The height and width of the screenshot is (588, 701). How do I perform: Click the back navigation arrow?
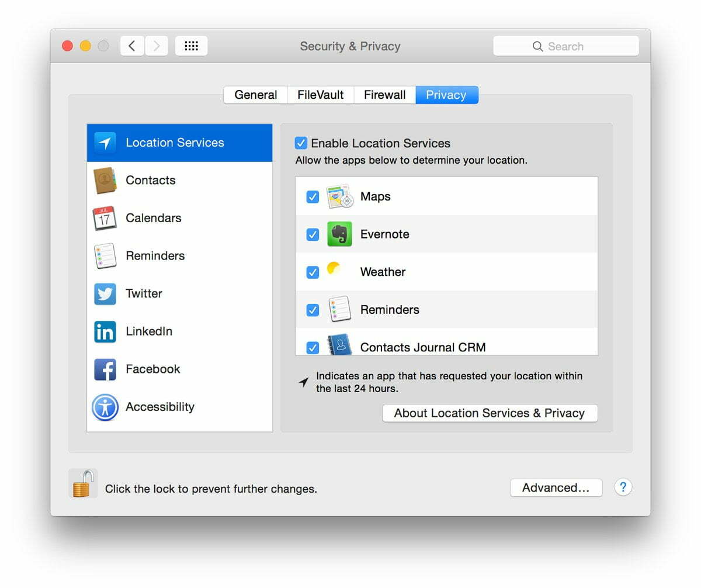(x=133, y=46)
